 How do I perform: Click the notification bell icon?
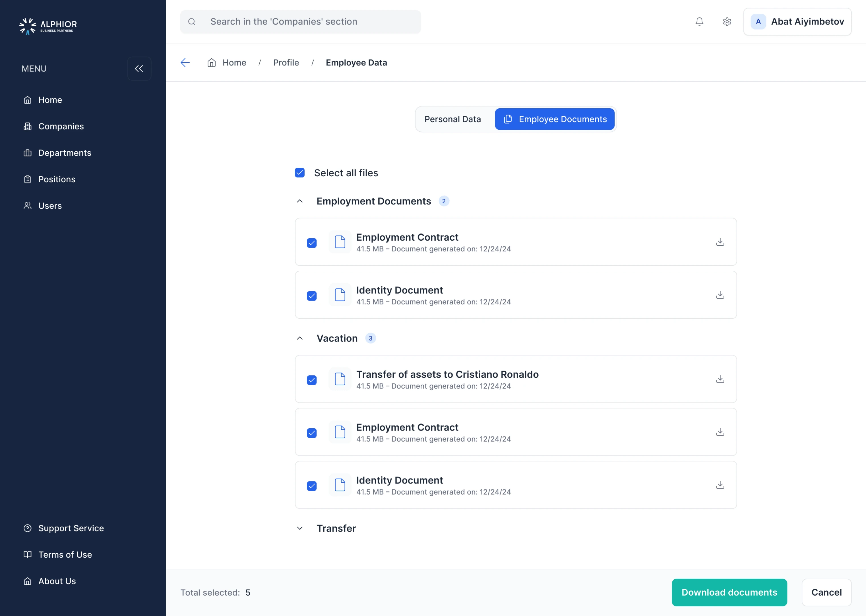click(x=699, y=22)
